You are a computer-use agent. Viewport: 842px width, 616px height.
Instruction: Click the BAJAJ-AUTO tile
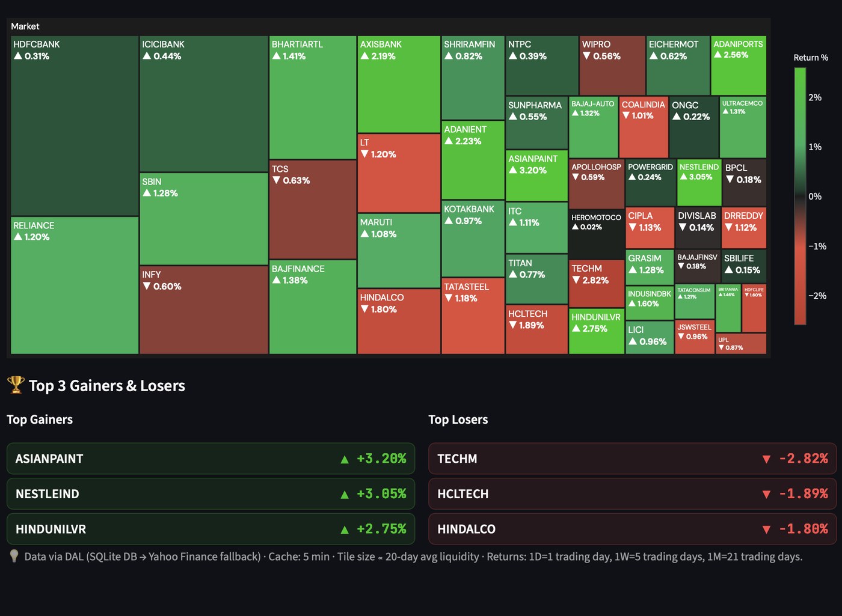pos(594,127)
